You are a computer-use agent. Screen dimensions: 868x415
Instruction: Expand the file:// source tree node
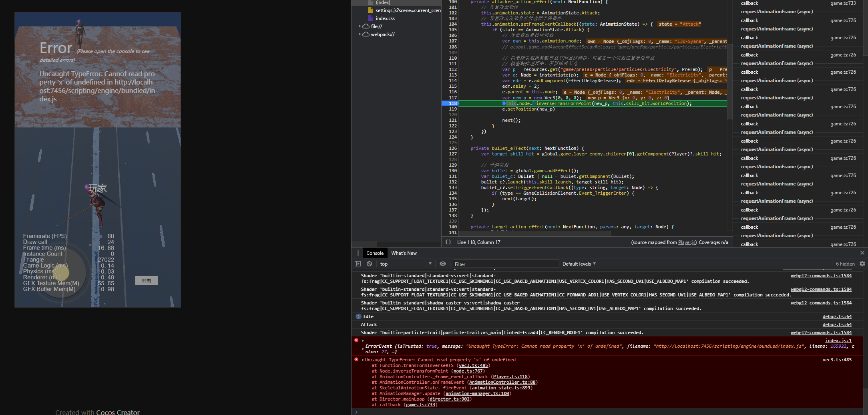click(x=360, y=26)
